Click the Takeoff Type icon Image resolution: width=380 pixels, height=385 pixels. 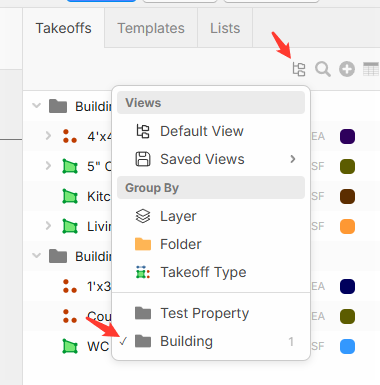(x=143, y=272)
